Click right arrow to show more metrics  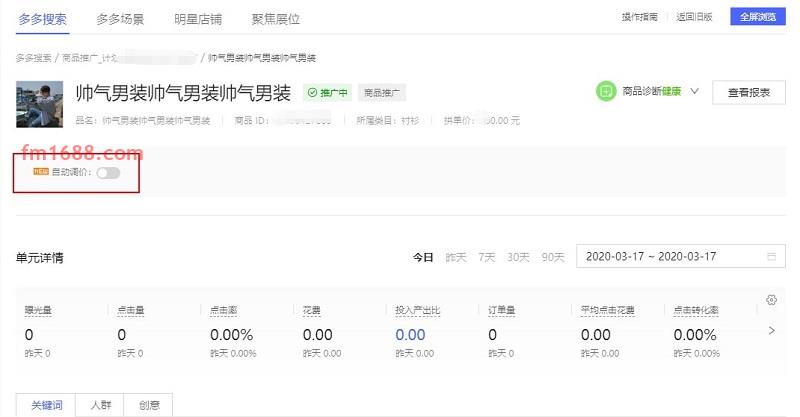[x=771, y=331]
